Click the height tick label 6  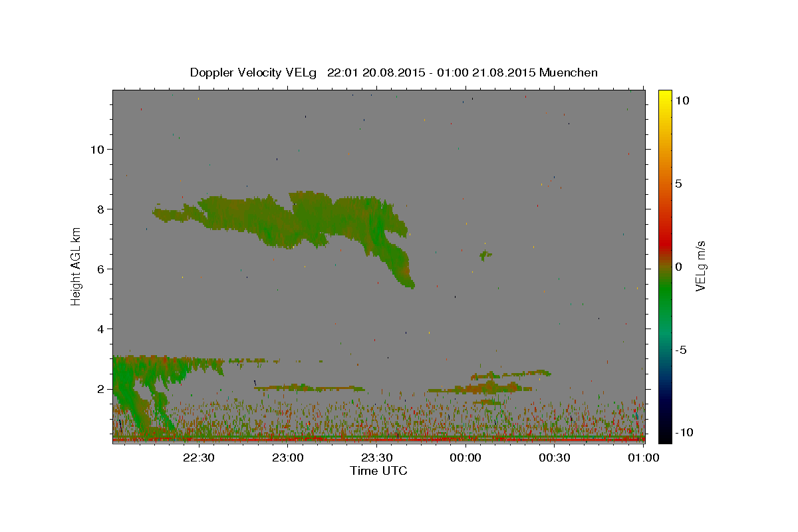pyautogui.click(x=101, y=269)
